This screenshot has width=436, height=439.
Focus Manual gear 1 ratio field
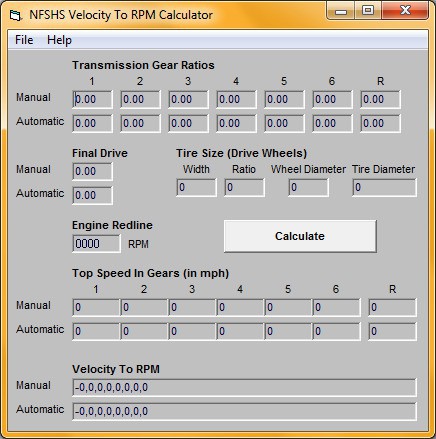pos(92,99)
